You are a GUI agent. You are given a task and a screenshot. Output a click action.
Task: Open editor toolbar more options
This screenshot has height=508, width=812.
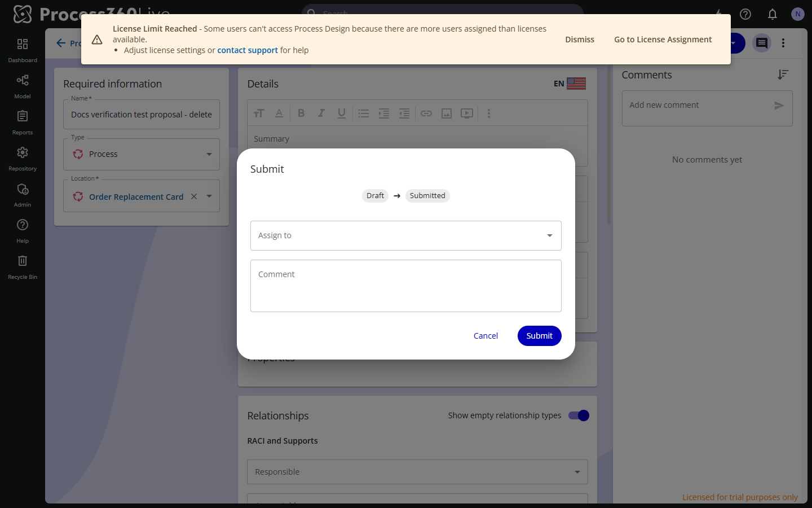tap(489, 113)
